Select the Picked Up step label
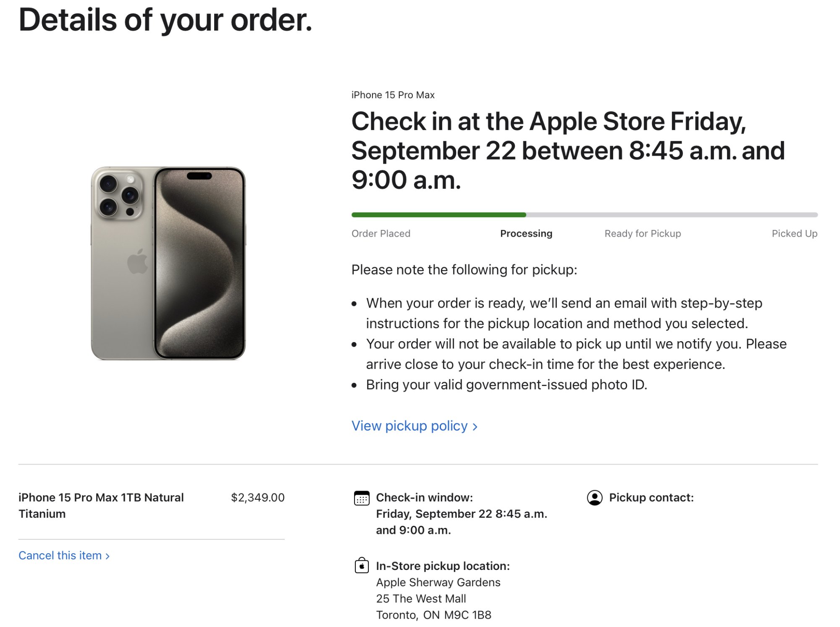This screenshot has height=627, width=840. [794, 234]
